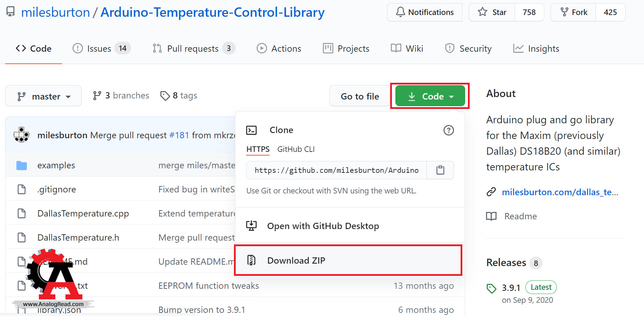This screenshot has width=644, height=316.
Task: Open pull request #181 link
Action: 179,135
